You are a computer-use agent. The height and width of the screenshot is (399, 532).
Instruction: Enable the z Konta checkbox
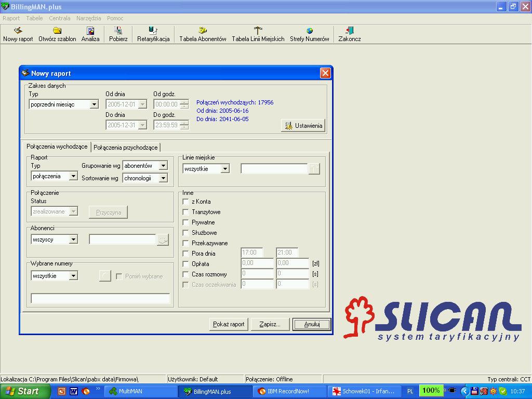(x=185, y=202)
